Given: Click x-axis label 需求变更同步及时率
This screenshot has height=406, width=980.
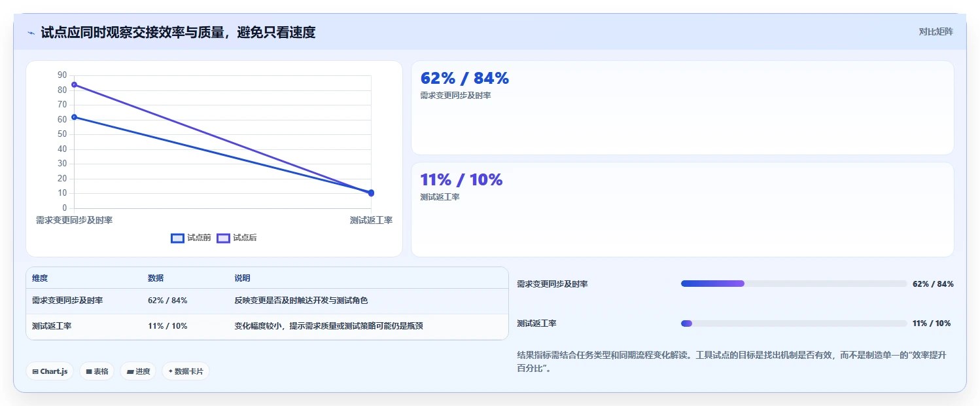Looking at the screenshot, I should [x=74, y=221].
